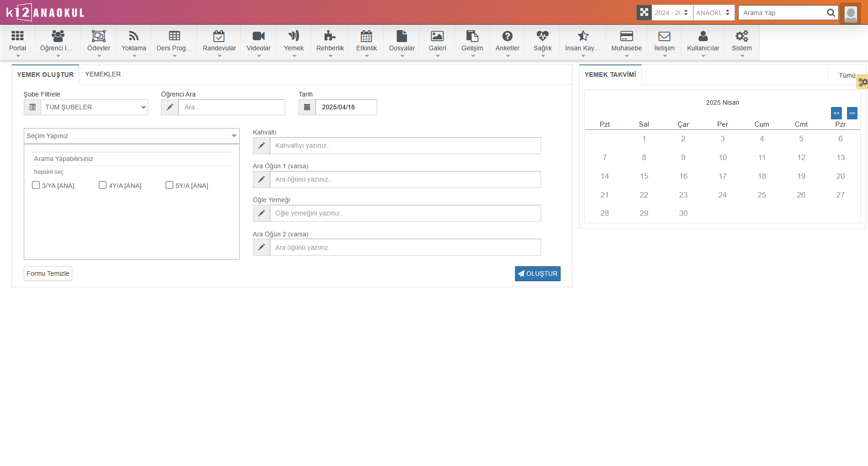Screen dimensions: 868x466
Task: Go to next month with >> button
Action: [852, 113]
